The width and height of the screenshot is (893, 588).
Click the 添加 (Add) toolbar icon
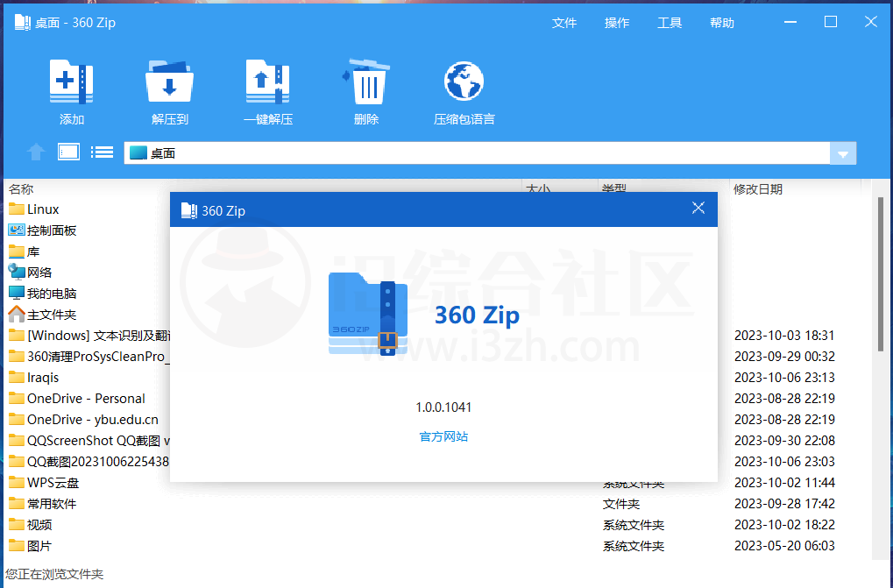72,83
